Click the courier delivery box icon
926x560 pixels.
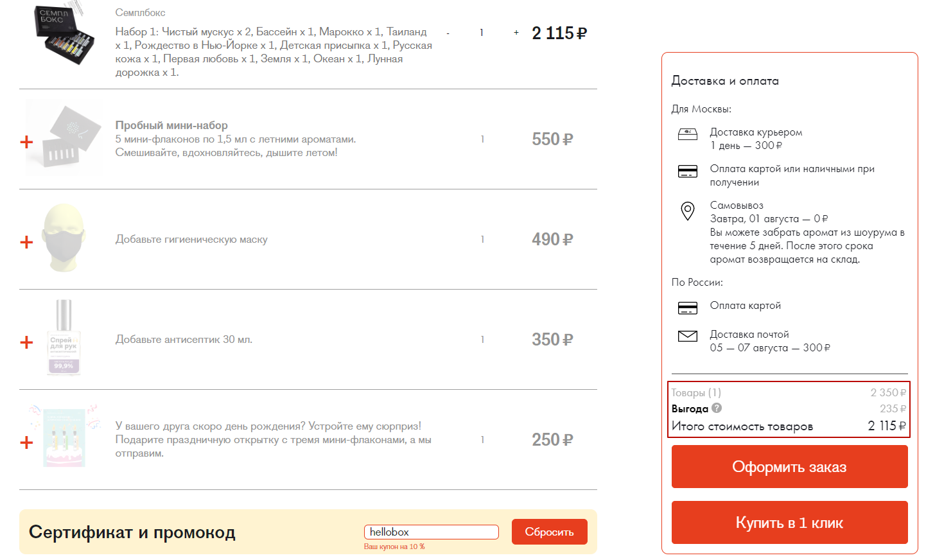(x=688, y=134)
